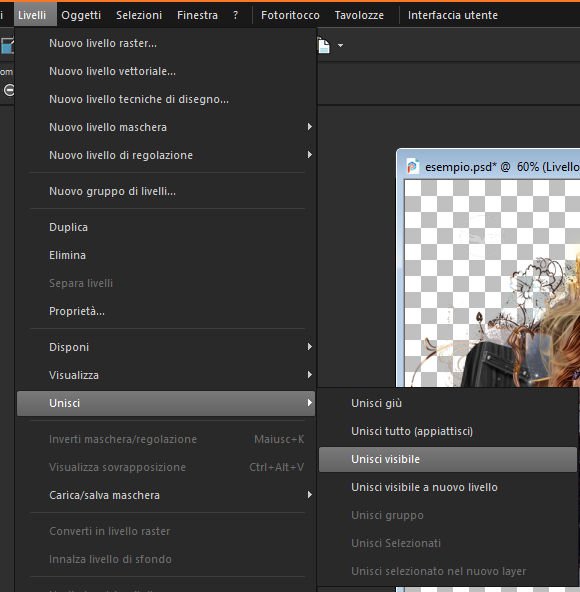Viewport: 580px width, 592px height.
Task: Choose Nuovo livello vettoriale...
Action: [x=166, y=71]
